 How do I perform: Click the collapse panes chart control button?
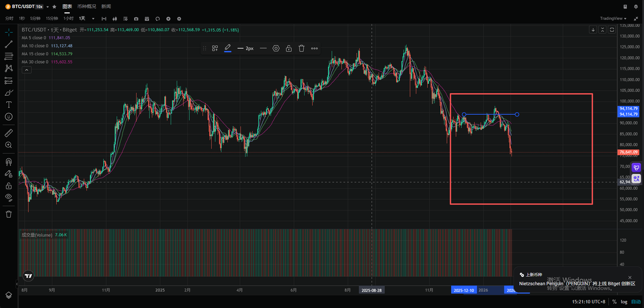(603, 30)
